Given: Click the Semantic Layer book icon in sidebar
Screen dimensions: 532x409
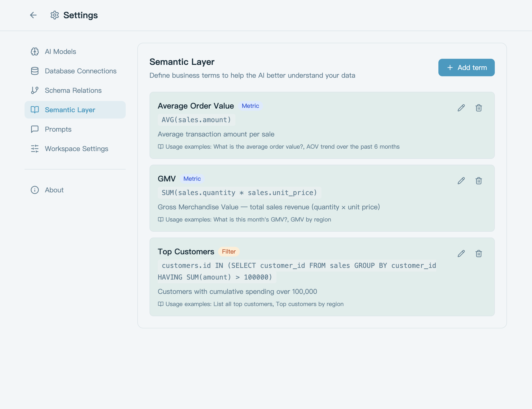Looking at the screenshot, I should 35,110.
